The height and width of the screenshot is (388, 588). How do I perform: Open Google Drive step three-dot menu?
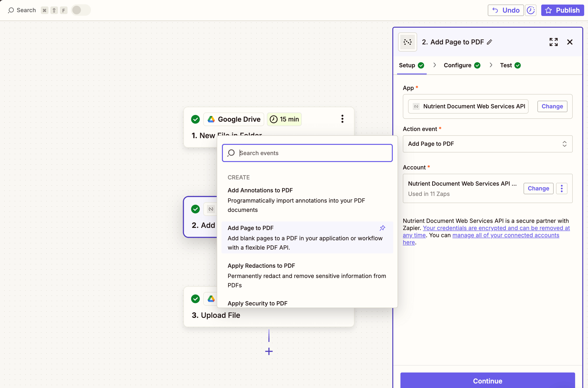coord(342,119)
